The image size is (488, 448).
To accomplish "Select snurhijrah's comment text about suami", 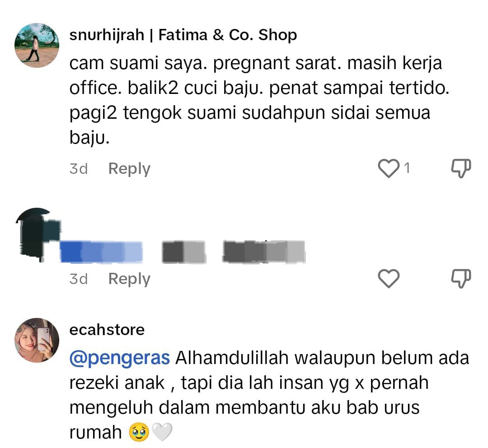I will point(259,100).
